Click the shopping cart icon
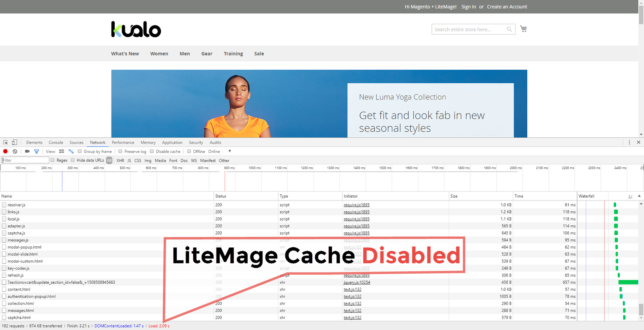The image size is (644, 330). coord(523,29)
